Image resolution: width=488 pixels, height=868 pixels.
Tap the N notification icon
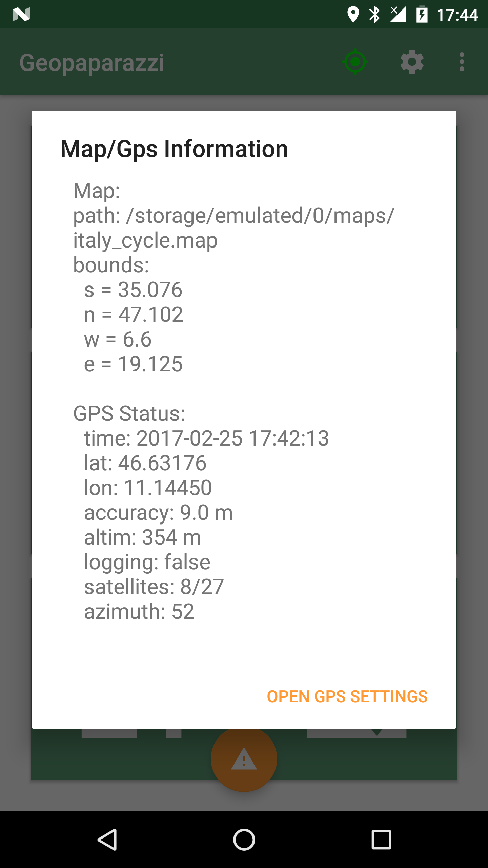21,15
